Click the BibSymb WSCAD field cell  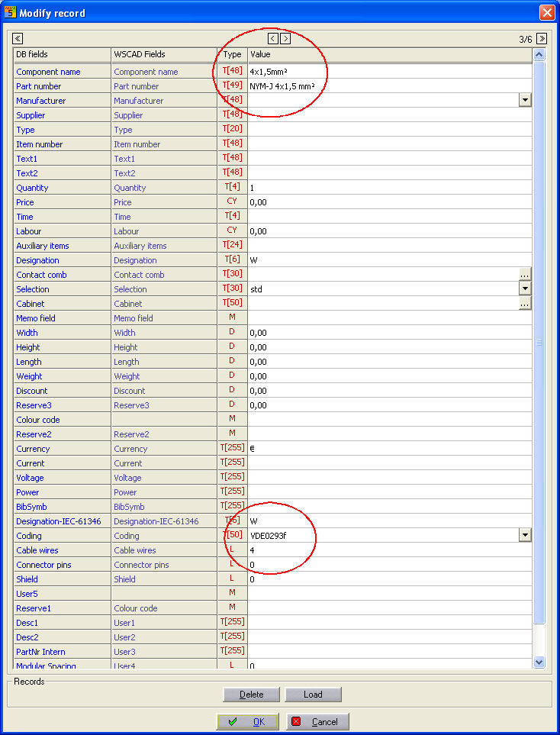point(165,507)
